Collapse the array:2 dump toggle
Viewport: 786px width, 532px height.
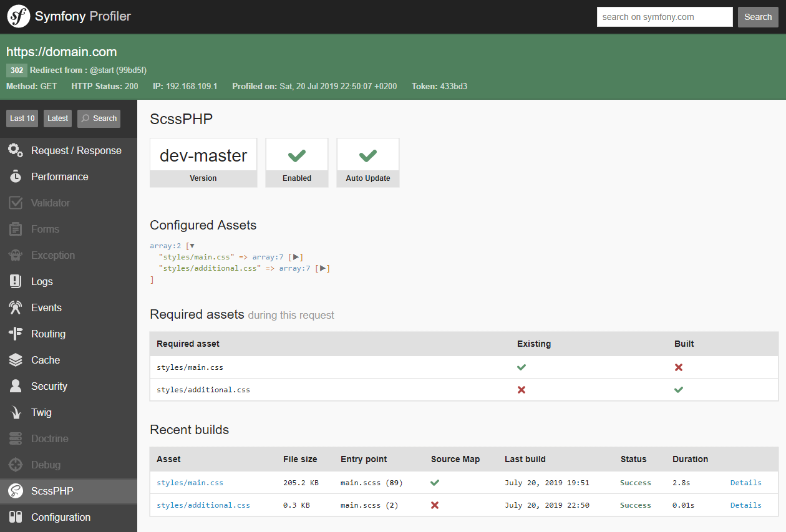192,246
